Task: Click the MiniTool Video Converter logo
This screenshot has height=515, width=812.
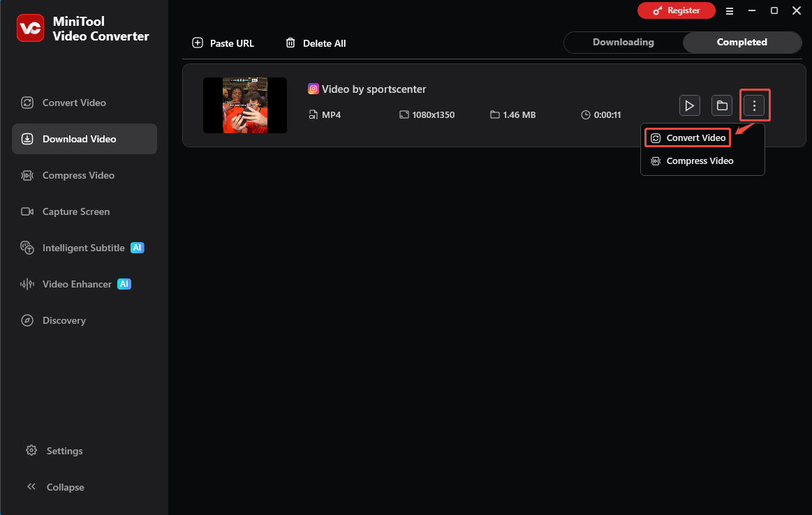Action: [x=30, y=28]
